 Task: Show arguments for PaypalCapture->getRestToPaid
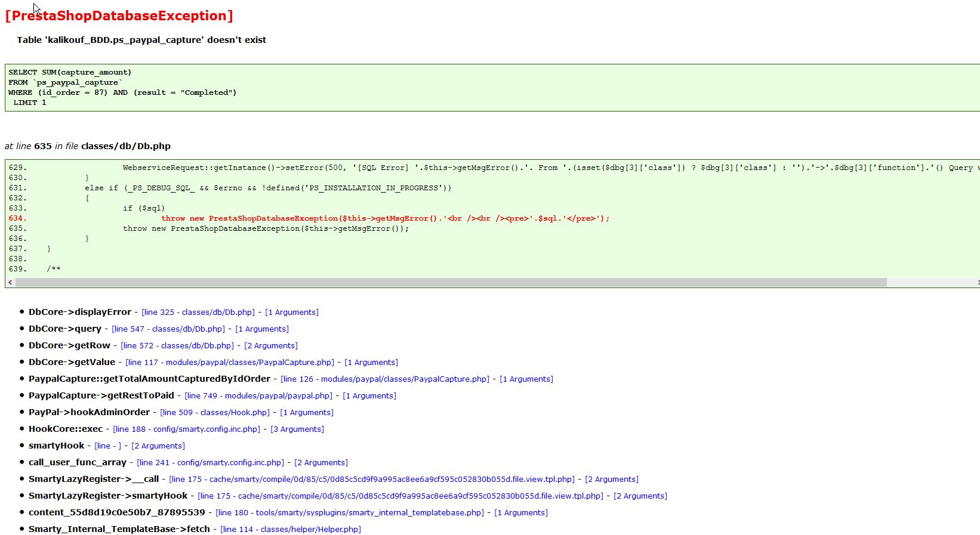point(369,395)
